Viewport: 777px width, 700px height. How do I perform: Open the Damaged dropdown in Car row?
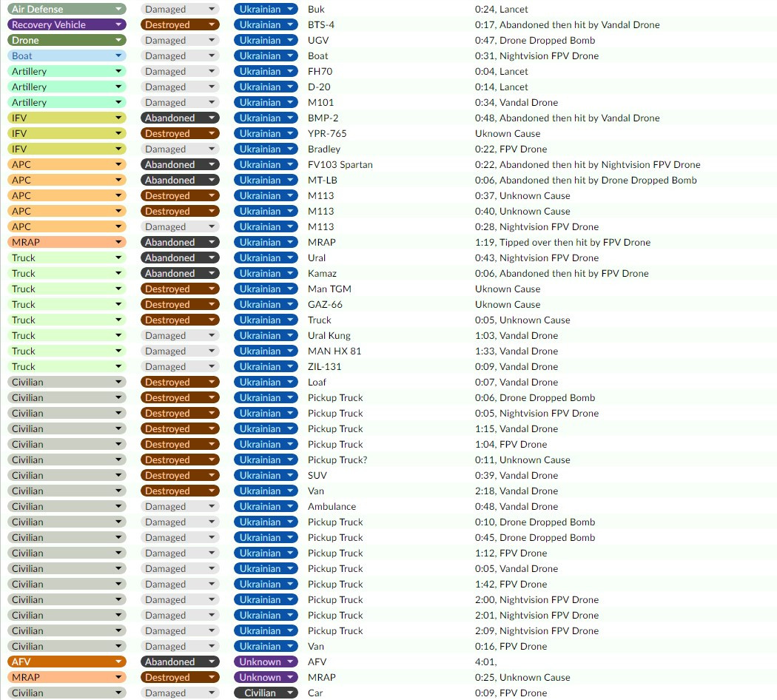(180, 693)
